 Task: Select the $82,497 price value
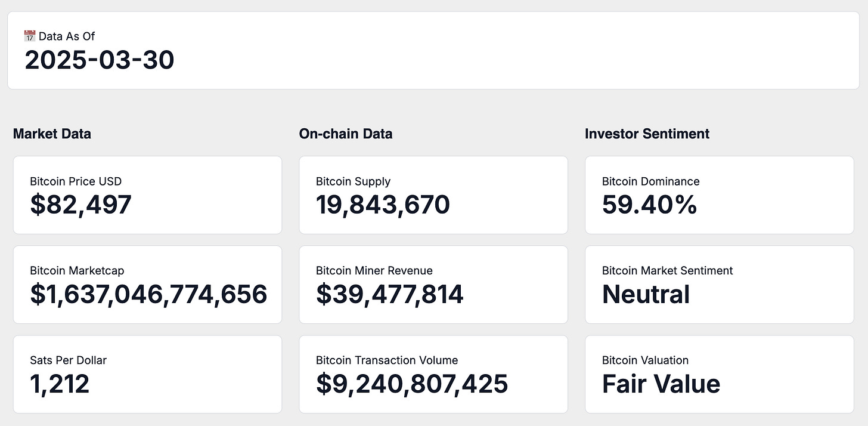click(x=80, y=205)
